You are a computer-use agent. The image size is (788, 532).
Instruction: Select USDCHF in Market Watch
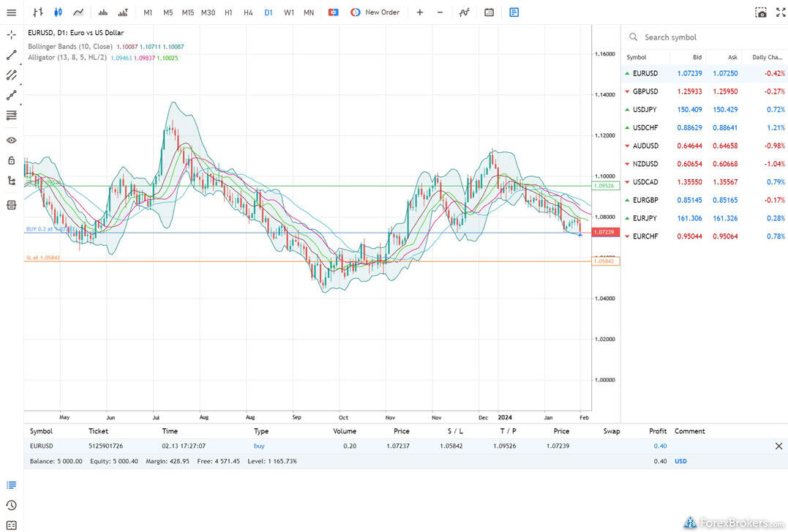[705, 128]
